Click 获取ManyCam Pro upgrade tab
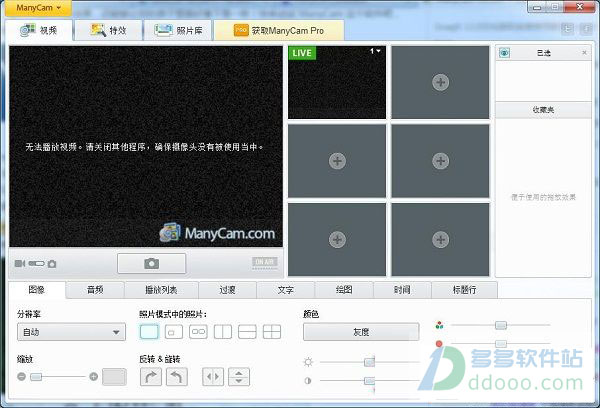The image size is (600, 408). click(279, 30)
